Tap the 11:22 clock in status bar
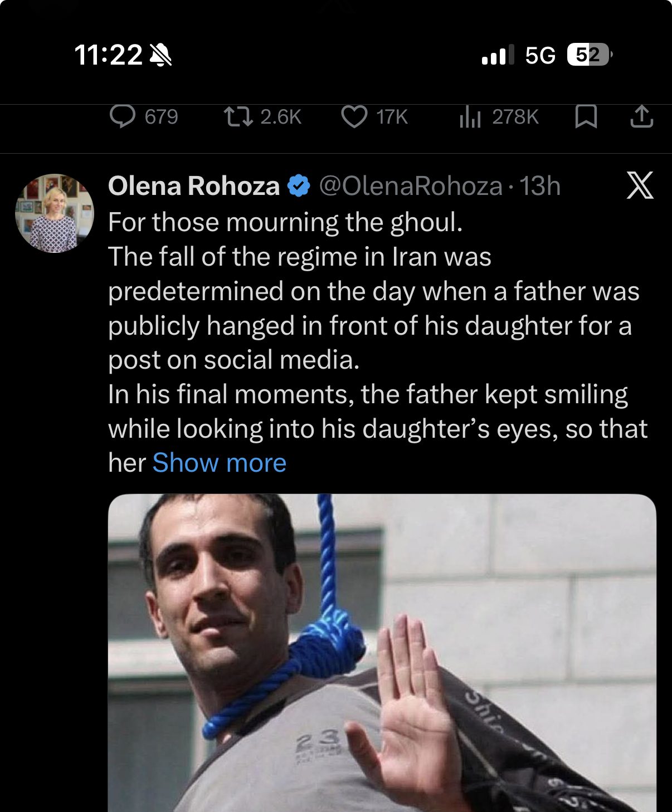The image size is (672, 812). 108,55
